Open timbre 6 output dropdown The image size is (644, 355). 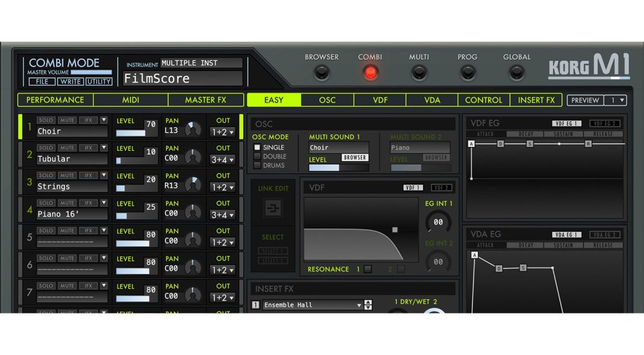pos(222,270)
